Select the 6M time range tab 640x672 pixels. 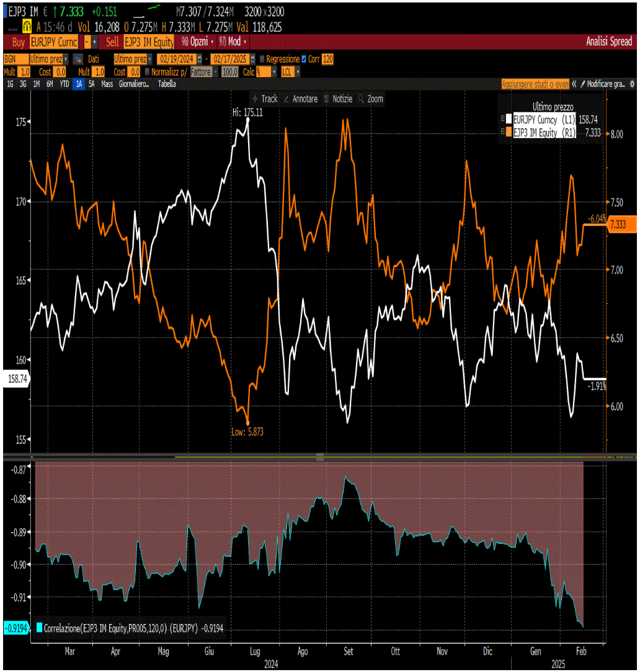pos(50,84)
